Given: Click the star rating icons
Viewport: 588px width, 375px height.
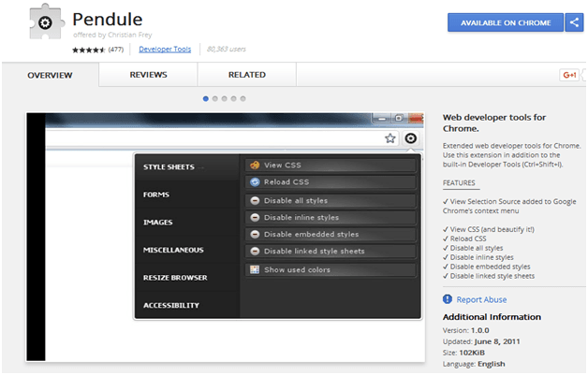Looking at the screenshot, I should point(89,50).
